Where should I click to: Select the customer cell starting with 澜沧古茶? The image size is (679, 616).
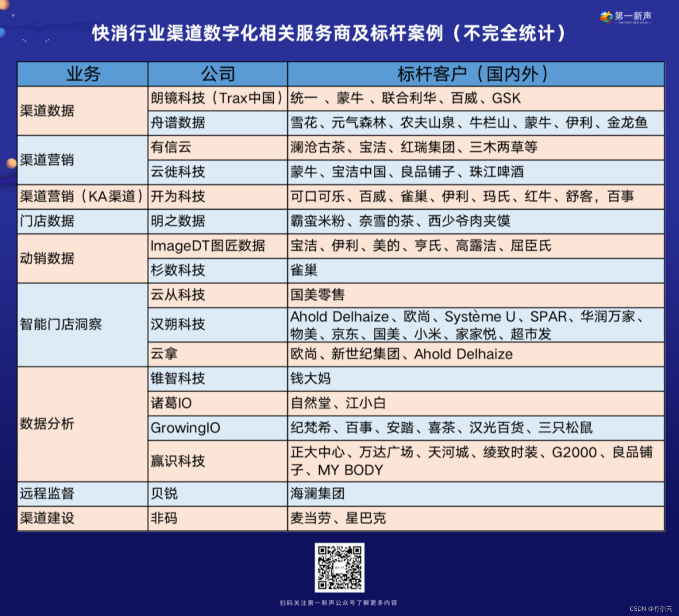point(476,148)
